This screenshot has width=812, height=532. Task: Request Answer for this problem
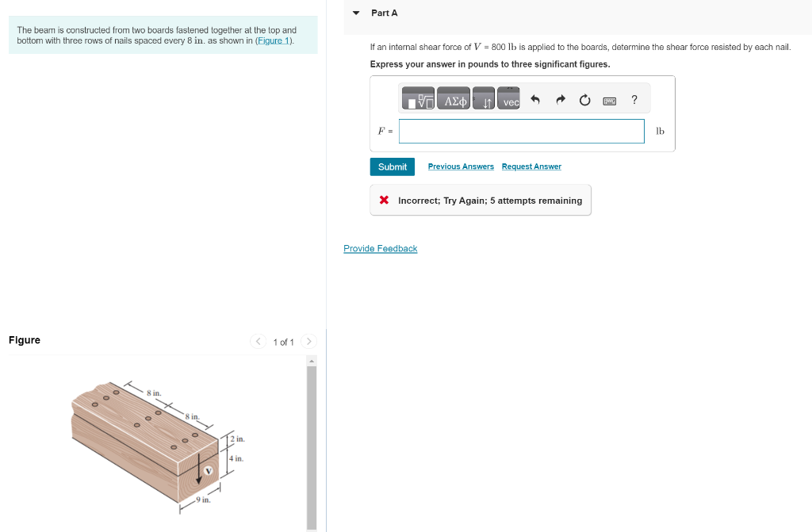531,166
